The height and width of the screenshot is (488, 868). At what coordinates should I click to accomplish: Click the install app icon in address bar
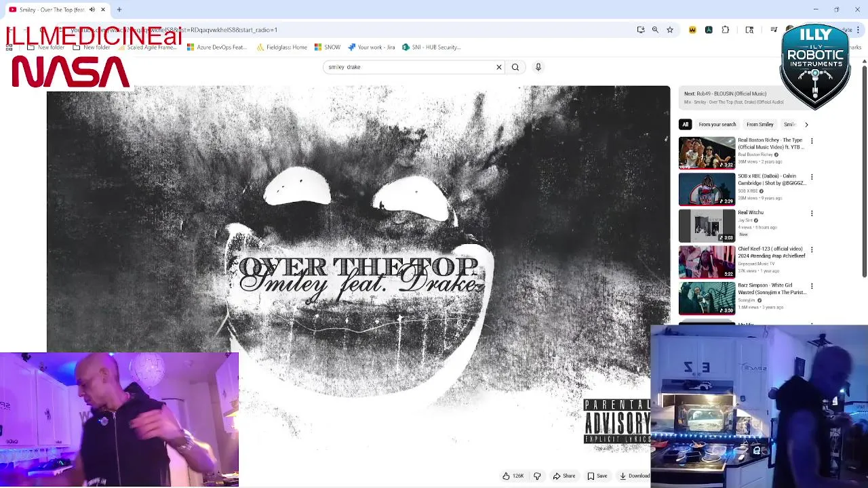[x=641, y=30]
